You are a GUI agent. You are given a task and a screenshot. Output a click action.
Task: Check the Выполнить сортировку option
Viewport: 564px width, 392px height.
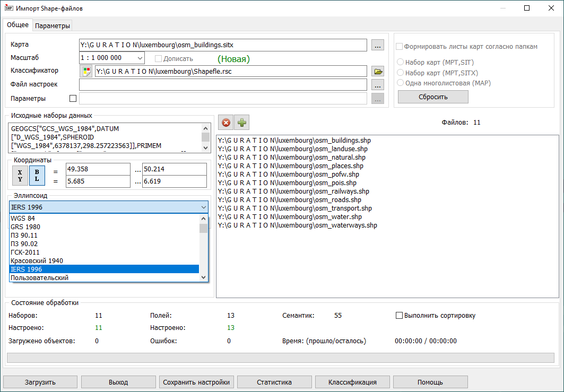[x=399, y=315]
